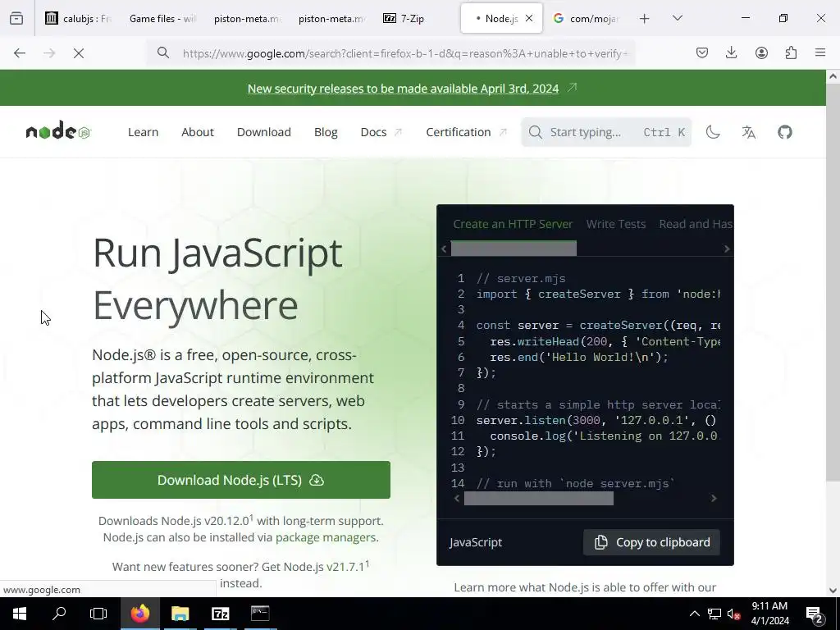Image resolution: width=840 pixels, height=630 pixels.
Task: Open the language selection icon
Action: pyautogui.click(x=749, y=132)
